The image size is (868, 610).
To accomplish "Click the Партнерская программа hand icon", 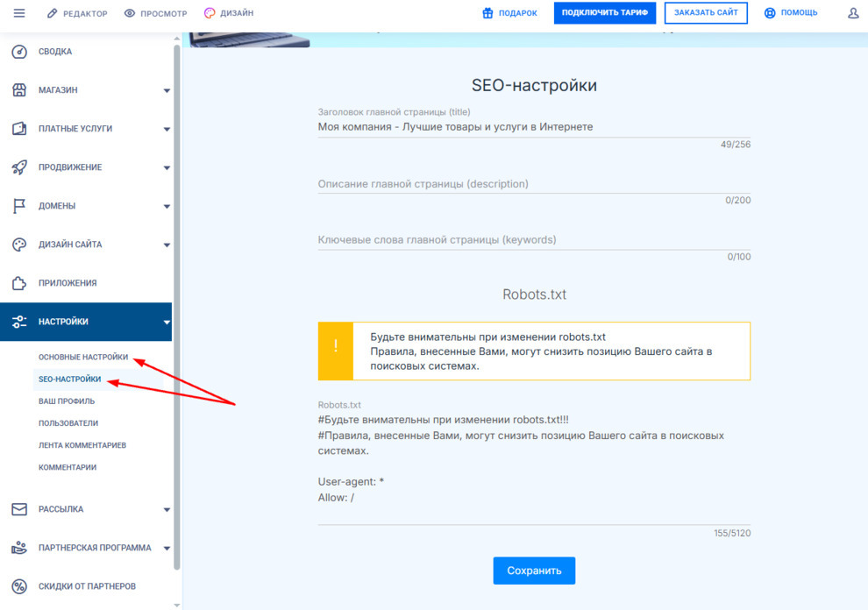I will coord(19,548).
